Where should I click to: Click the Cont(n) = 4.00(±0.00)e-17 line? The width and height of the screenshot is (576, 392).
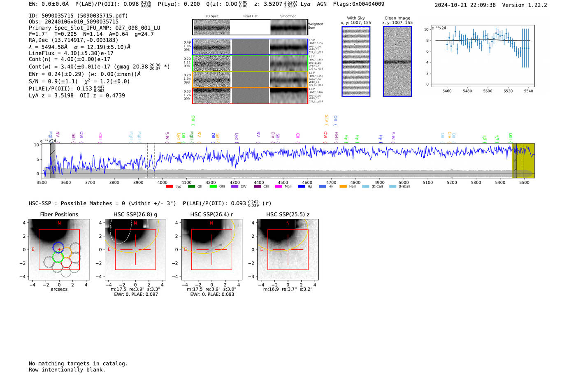[70, 59]
